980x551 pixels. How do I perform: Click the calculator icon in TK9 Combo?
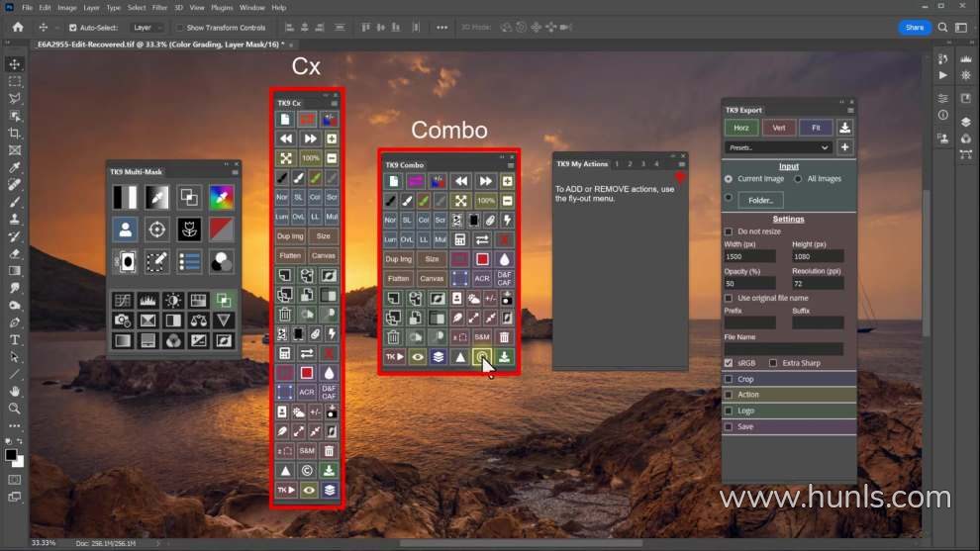460,239
